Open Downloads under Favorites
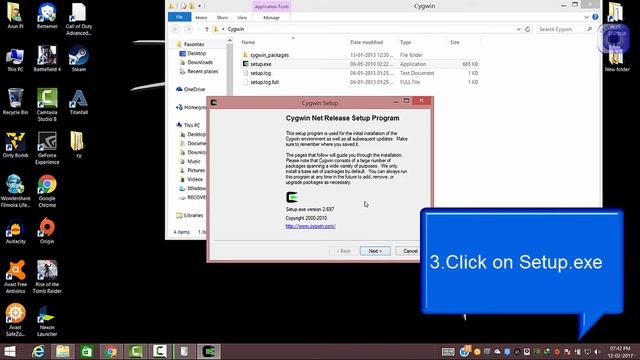640x360 pixels. (200, 62)
